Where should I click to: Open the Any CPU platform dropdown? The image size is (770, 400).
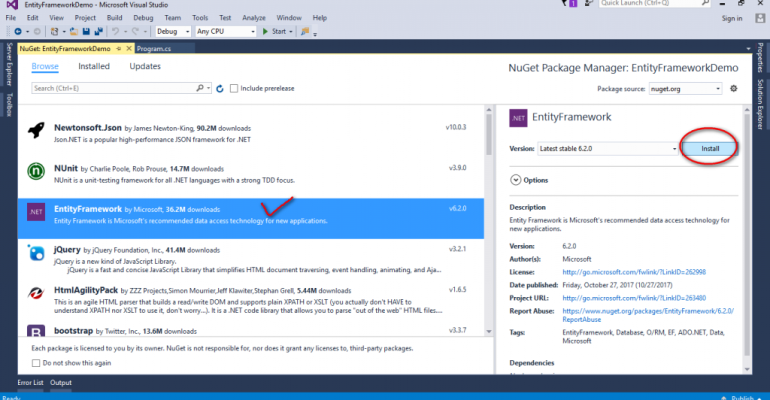pyautogui.click(x=225, y=31)
